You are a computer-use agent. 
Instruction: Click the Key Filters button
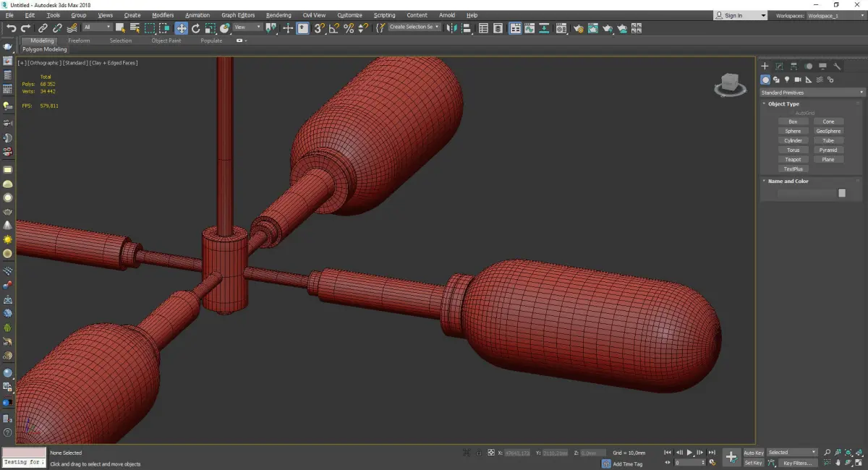(797, 463)
